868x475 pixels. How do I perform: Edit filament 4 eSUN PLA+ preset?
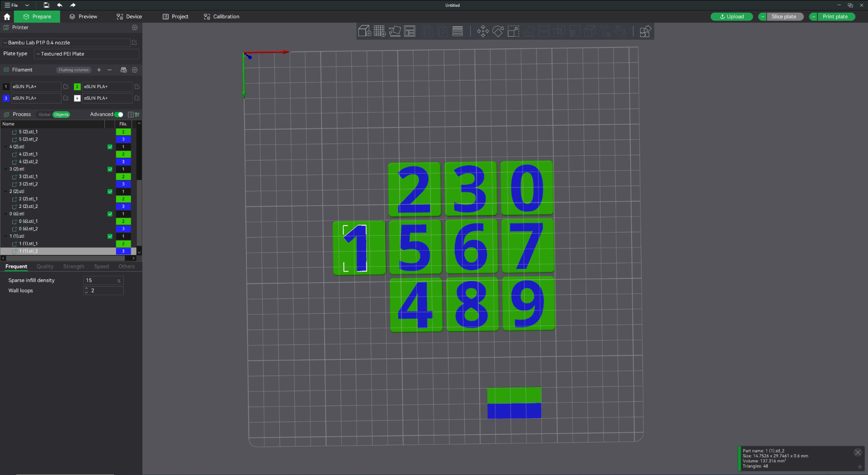click(137, 98)
